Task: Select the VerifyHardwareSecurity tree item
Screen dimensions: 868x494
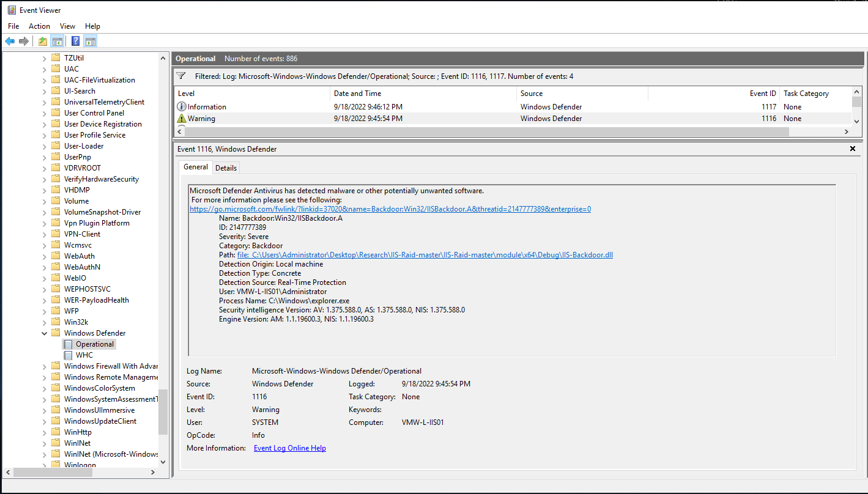Action: [x=102, y=179]
